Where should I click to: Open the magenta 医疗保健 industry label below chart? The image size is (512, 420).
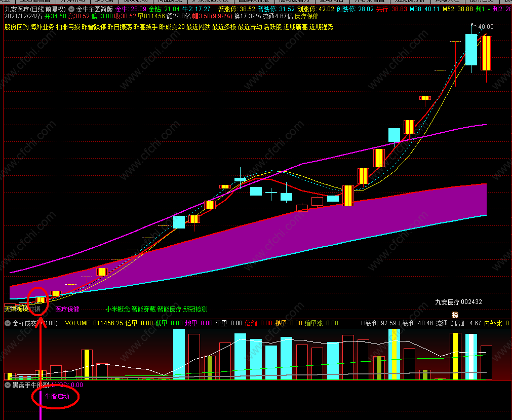(67, 309)
